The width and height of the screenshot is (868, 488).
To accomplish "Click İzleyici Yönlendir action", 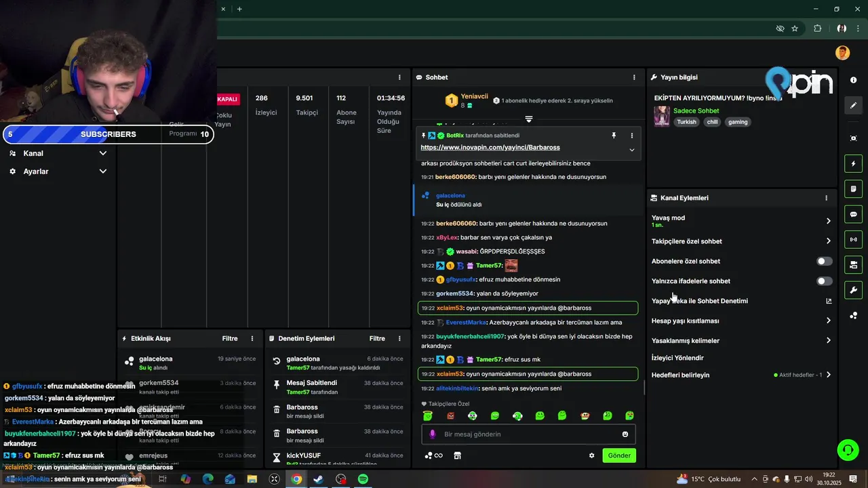I will tap(677, 358).
